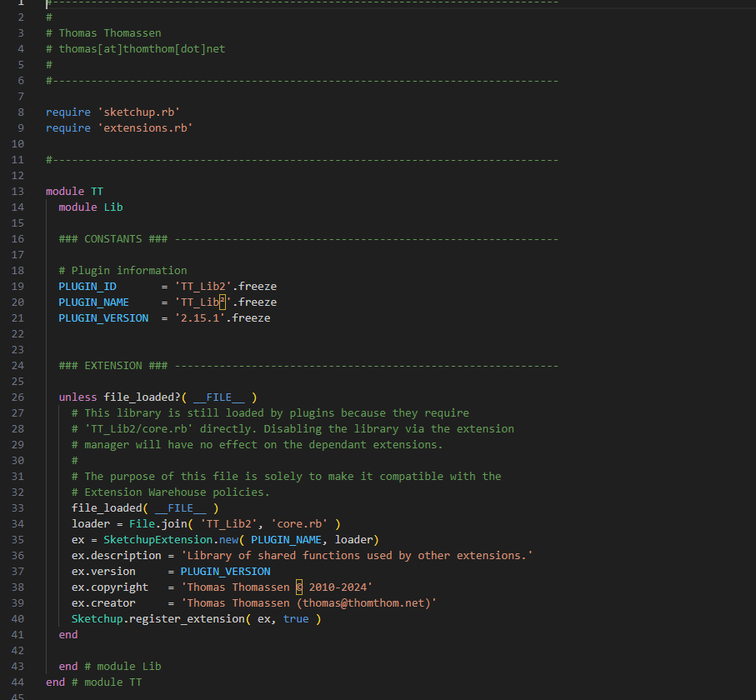756x700 pixels.
Task: Click line number 13 in the gutter
Action: click(x=20, y=191)
